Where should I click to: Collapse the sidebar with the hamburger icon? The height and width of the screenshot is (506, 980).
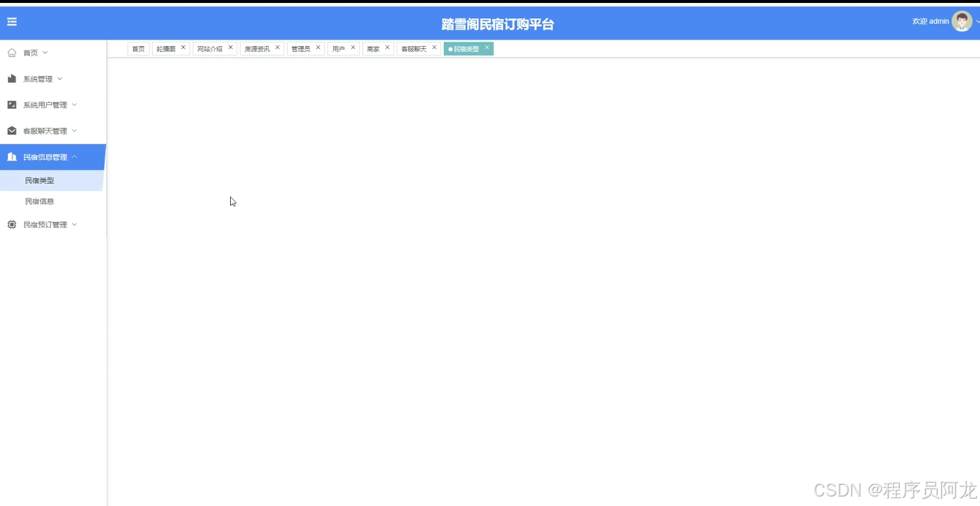(x=12, y=22)
